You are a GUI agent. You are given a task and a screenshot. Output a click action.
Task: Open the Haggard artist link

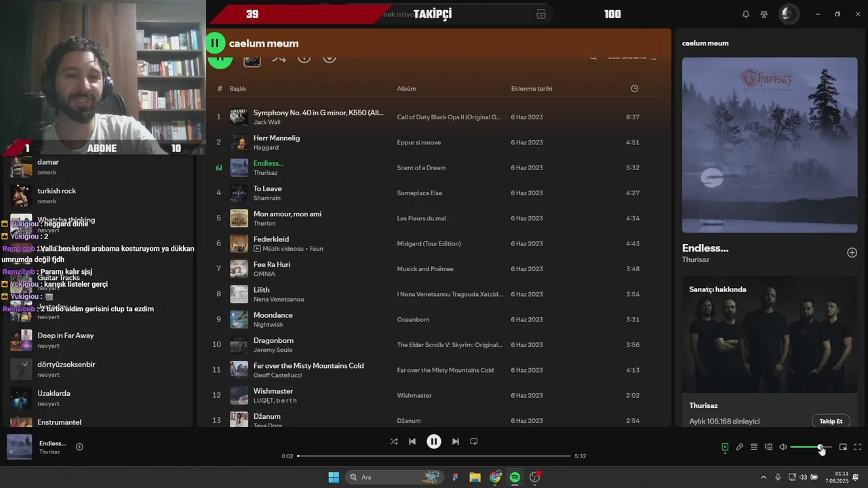(x=266, y=148)
